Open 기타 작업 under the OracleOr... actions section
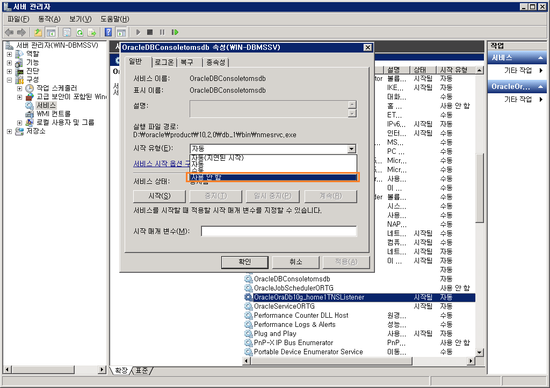Image resolution: width=550 pixels, height=388 pixels. (x=518, y=99)
